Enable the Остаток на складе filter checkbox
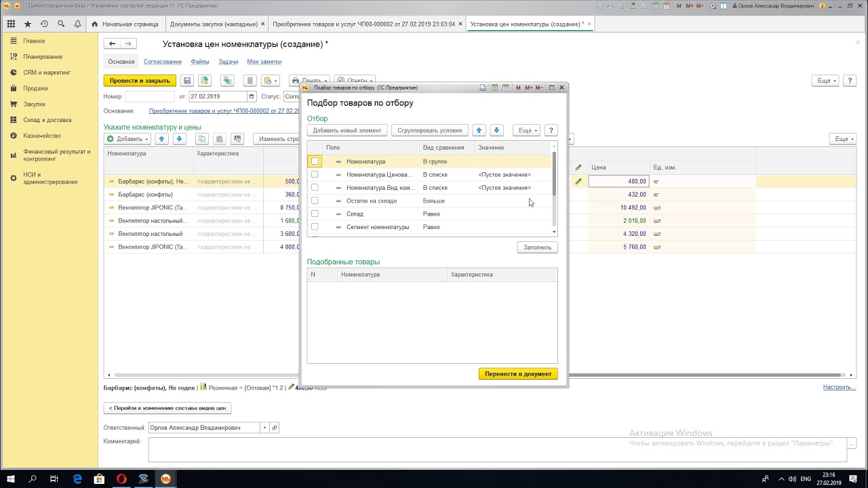The width and height of the screenshot is (868, 488). tap(315, 201)
